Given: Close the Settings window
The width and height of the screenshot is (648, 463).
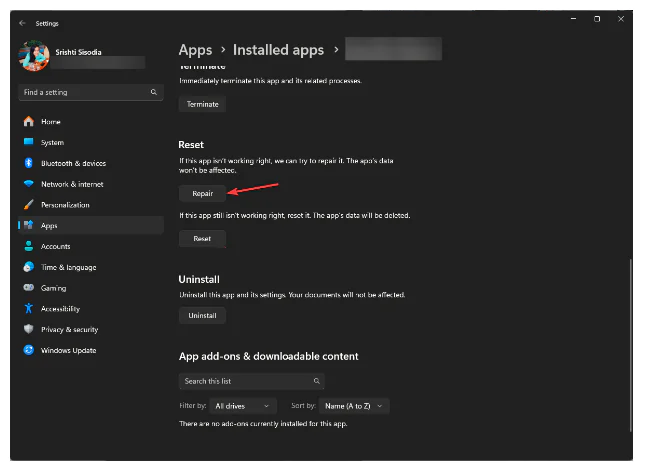Looking at the screenshot, I should [621, 19].
